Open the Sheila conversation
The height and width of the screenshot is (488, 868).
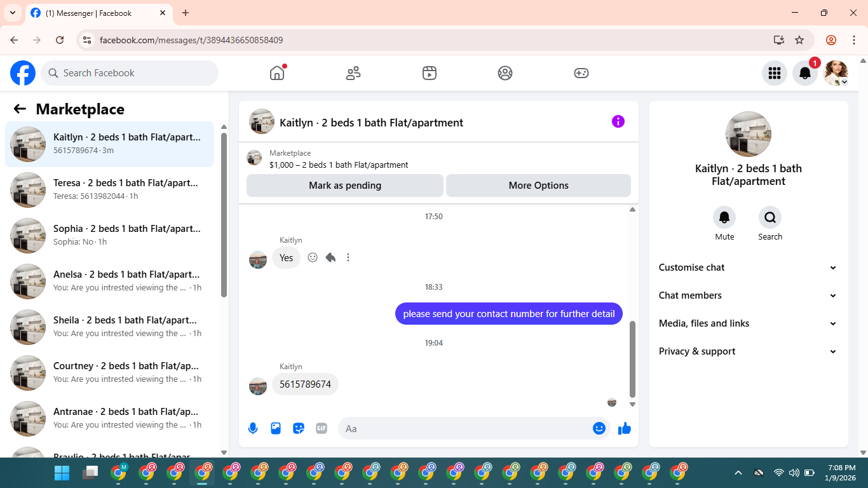pyautogui.click(x=110, y=327)
